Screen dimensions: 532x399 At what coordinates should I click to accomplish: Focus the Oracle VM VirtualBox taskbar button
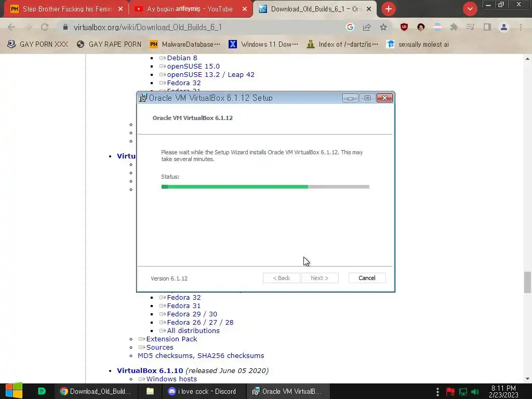tap(287, 391)
